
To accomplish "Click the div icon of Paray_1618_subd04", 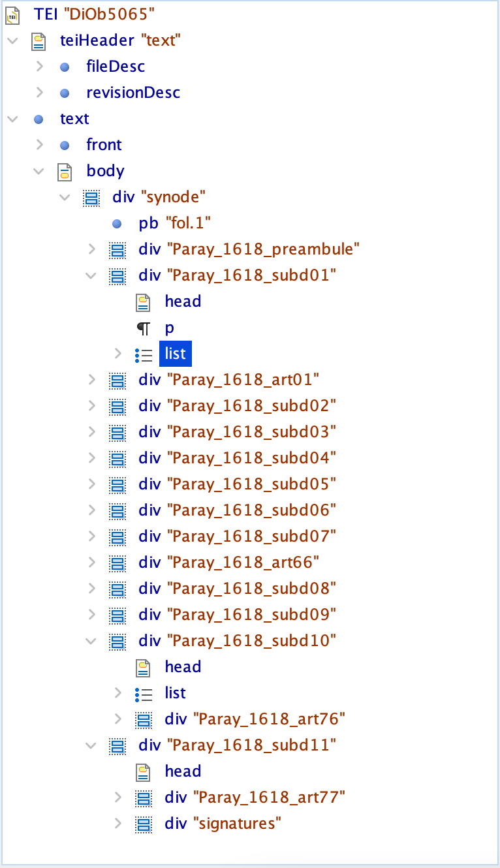I will pyautogui.click(x=117, y=458).
